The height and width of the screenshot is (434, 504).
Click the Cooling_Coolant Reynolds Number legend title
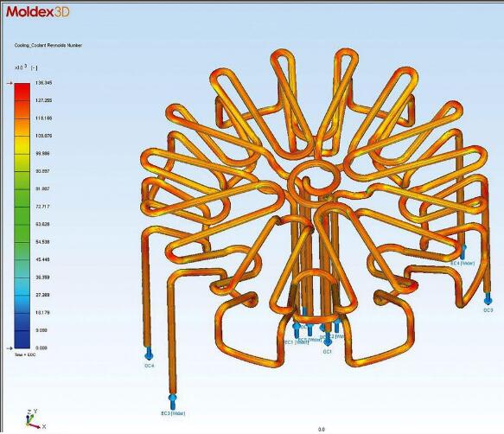tap(48, 46)
